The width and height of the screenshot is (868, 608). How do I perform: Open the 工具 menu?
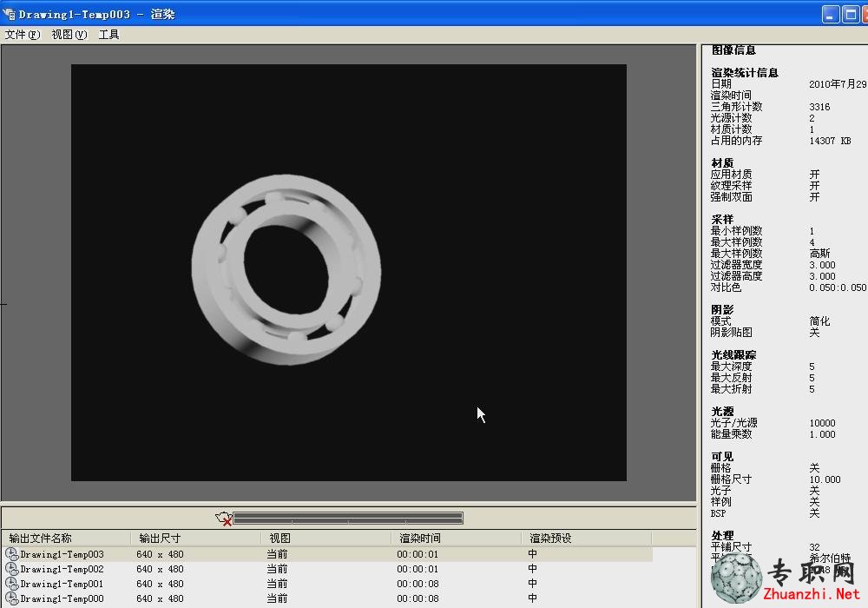tap(108, 35)
